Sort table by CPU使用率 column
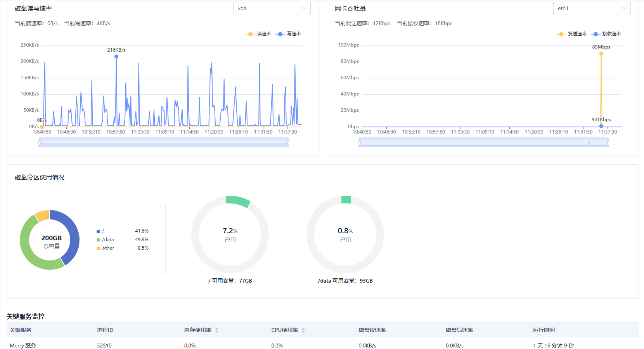This screenshot has width=644, height=349. (x=303, y=330)
